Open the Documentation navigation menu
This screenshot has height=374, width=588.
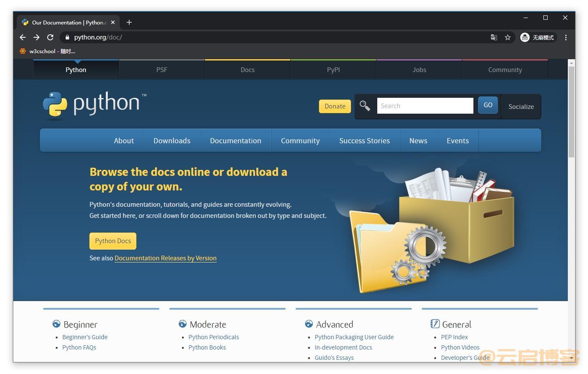[236, 141]
